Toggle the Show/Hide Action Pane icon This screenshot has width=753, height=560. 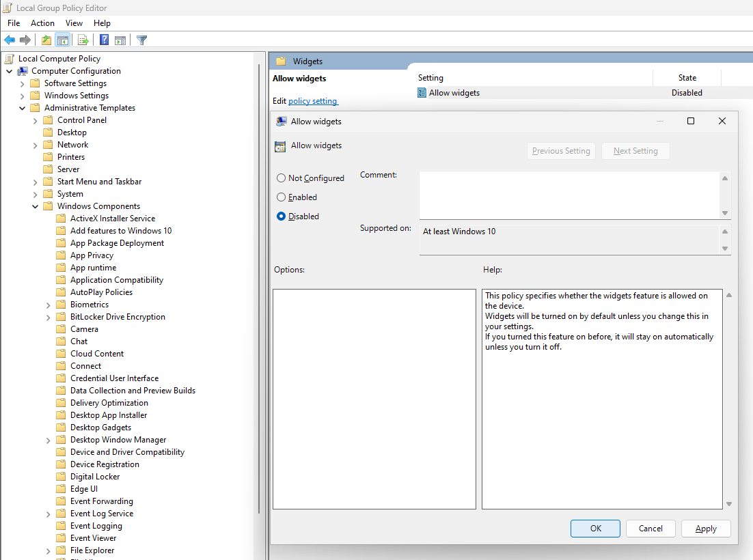click(120, 40)
